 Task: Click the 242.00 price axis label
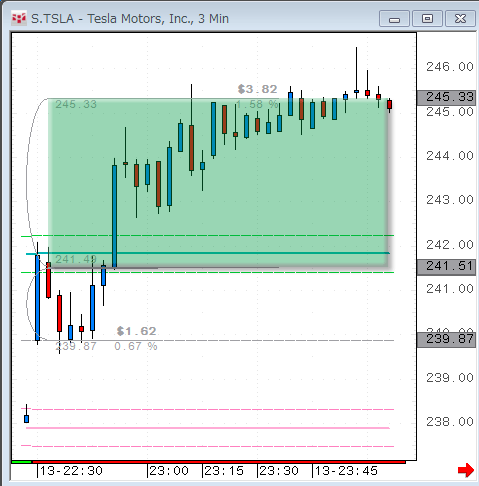(x=450, y=245)
